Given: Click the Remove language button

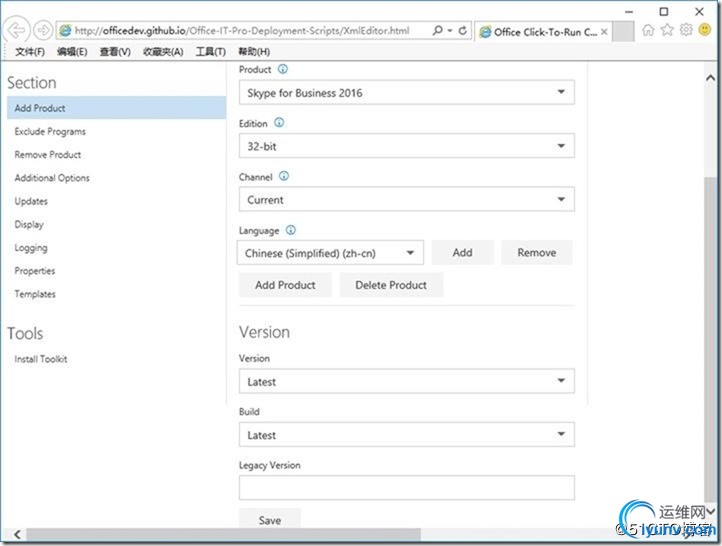Looking at the screenshot, I should (x=536, y=252).
